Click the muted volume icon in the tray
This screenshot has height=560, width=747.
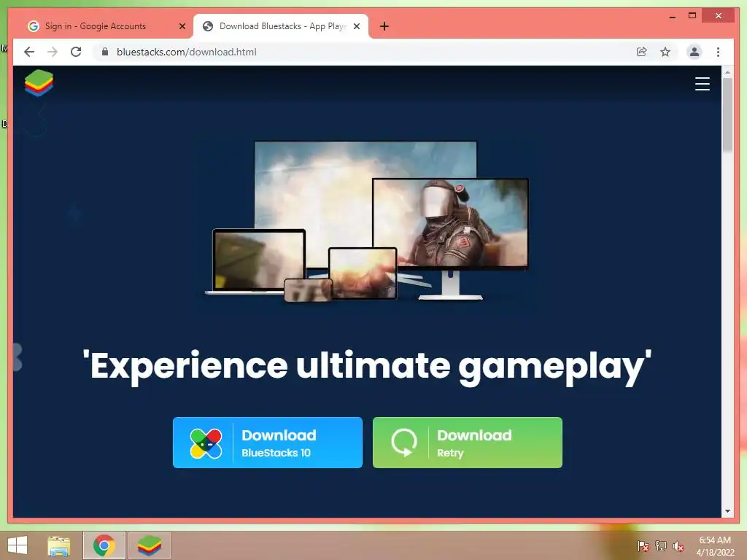click(678, 545)
